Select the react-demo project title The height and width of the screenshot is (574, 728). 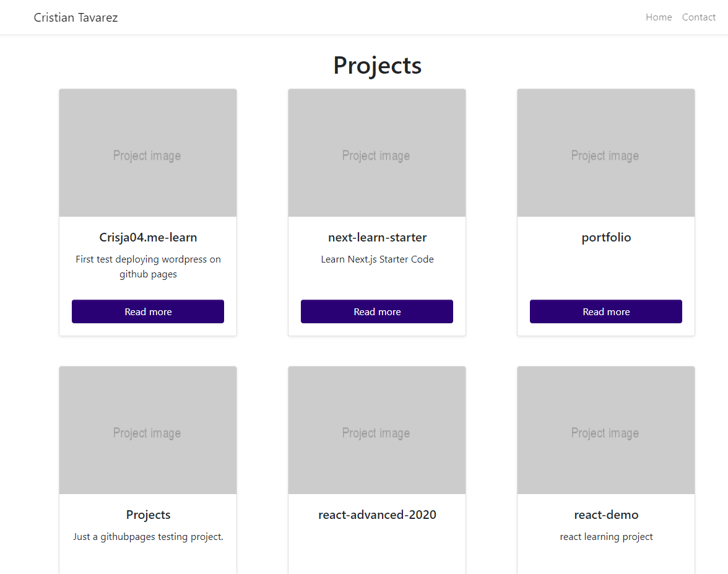pyautogui.click(x=605, y=515)
